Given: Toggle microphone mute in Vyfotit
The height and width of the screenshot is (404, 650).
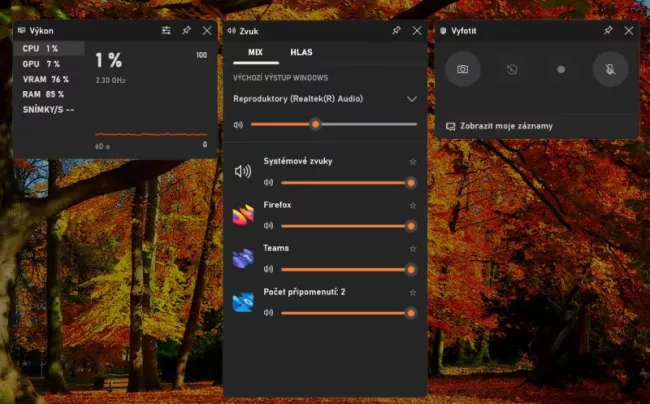Looking at the screenshot, I should [x=610, y=69].
